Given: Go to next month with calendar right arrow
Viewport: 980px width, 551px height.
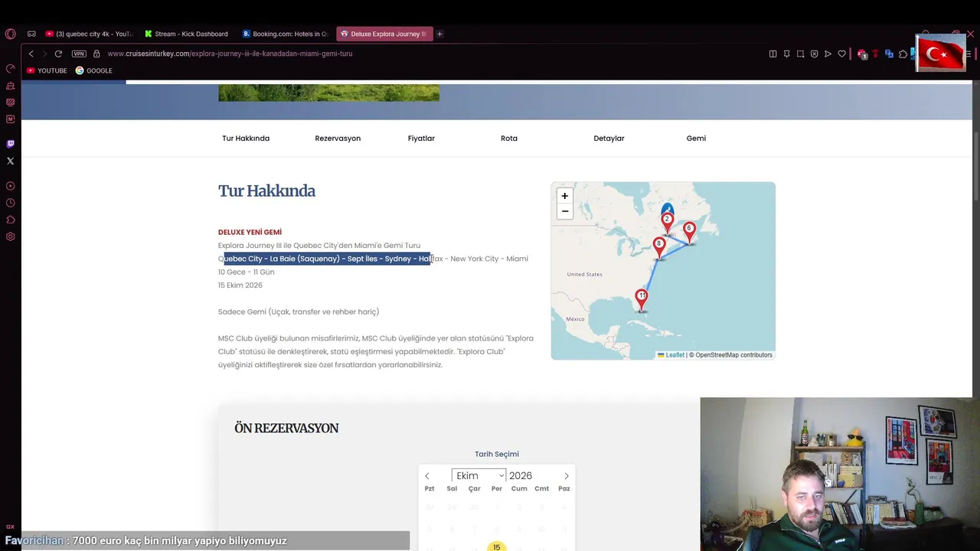Looking at the screenshot, I should (x=567, y=476).
